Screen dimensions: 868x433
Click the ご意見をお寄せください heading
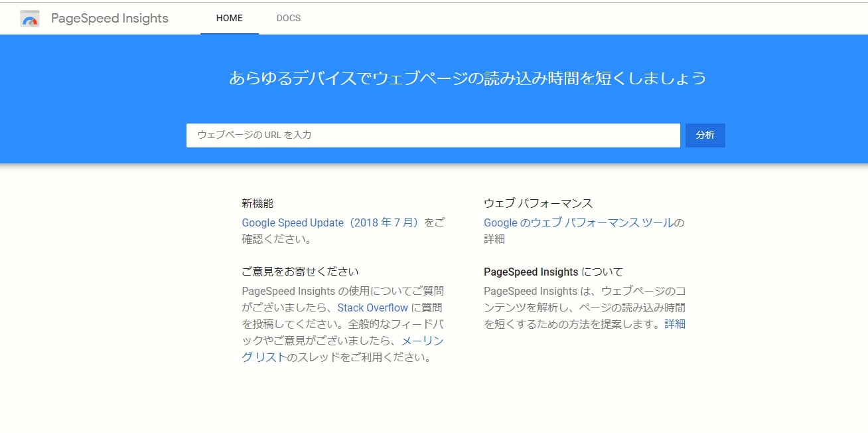tap(300, 272)
